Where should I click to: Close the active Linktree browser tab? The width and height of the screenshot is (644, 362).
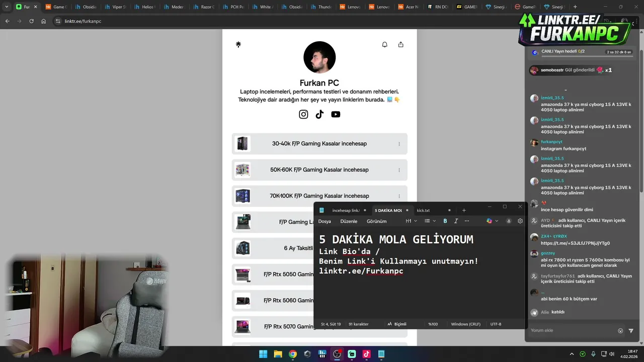[35, 7]
